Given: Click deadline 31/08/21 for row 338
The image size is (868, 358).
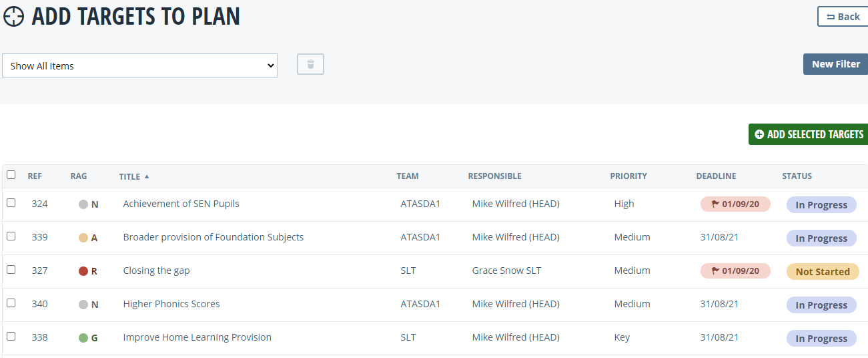Looking at the screenshot, I should pos(719,337).
